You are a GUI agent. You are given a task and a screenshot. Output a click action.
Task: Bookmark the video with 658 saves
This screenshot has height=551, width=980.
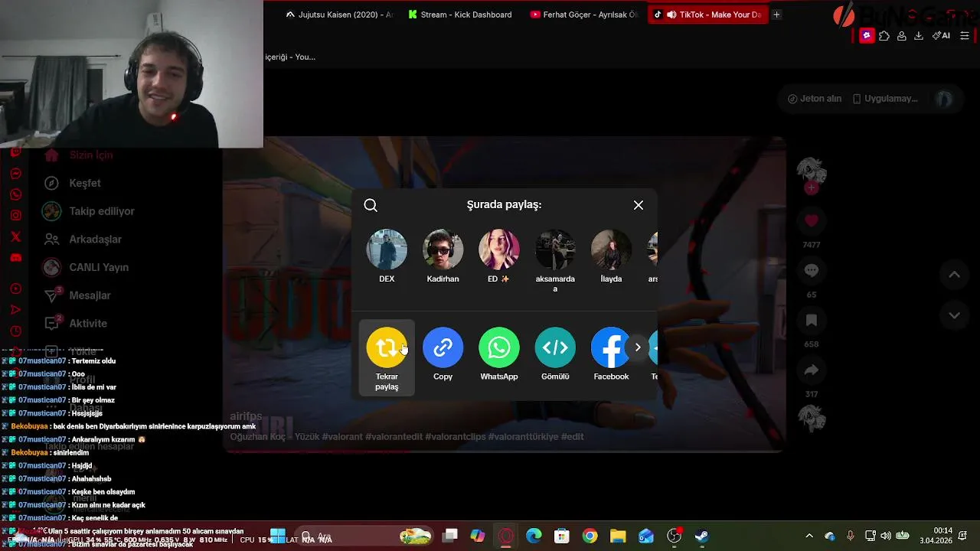coord(812,320)
